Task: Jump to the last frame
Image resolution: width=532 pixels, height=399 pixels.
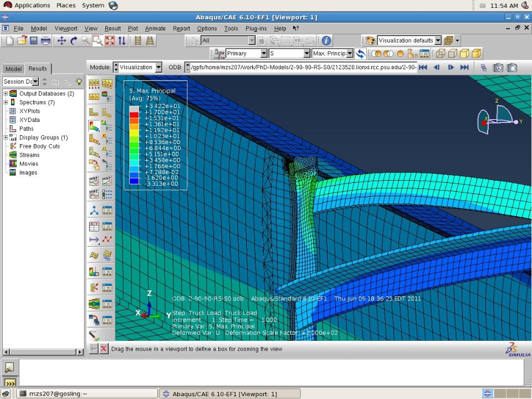Action: point(464,68)
